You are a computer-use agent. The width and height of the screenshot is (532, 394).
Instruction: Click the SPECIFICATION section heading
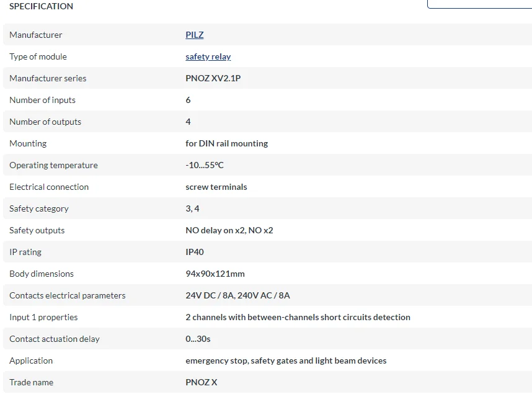coord(41,6)
